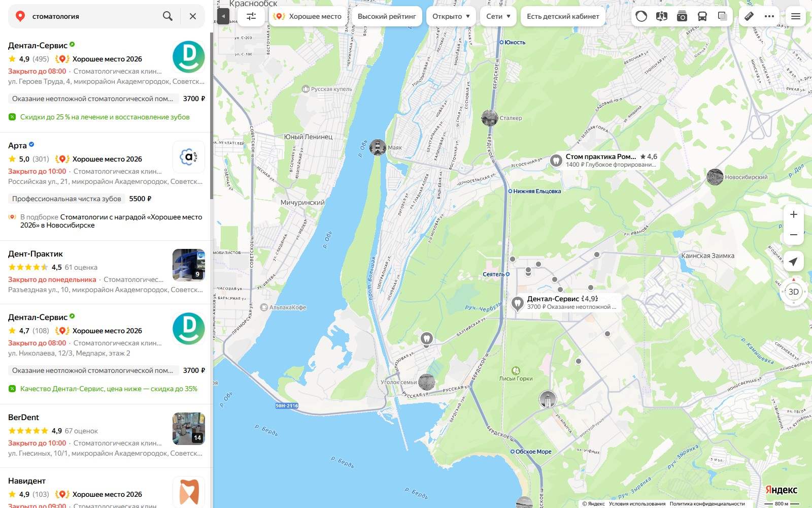The height and width of the screenshot is (508, 812).
Task: Click the sidebar scrollbar
Action: click(211, 117)
